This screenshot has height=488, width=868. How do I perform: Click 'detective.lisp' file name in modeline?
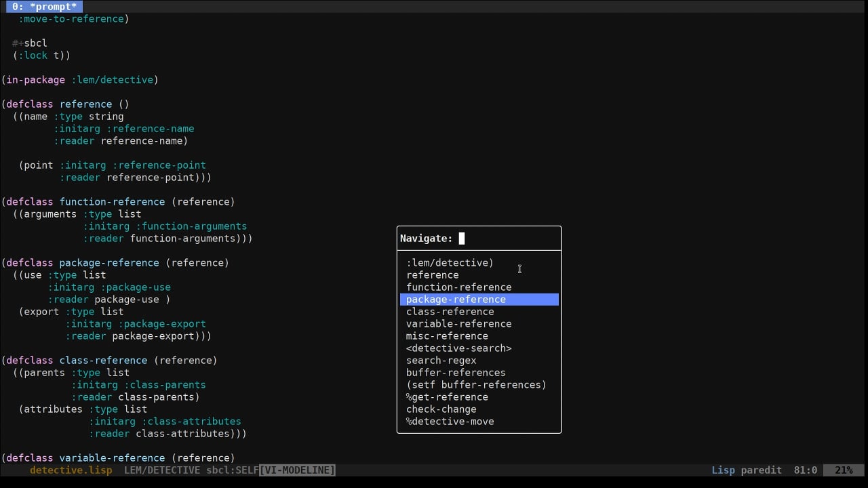click(71, 470)
